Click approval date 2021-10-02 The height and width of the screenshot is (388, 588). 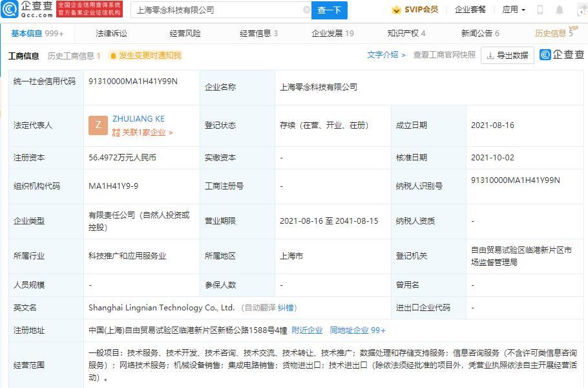point(492,158)
